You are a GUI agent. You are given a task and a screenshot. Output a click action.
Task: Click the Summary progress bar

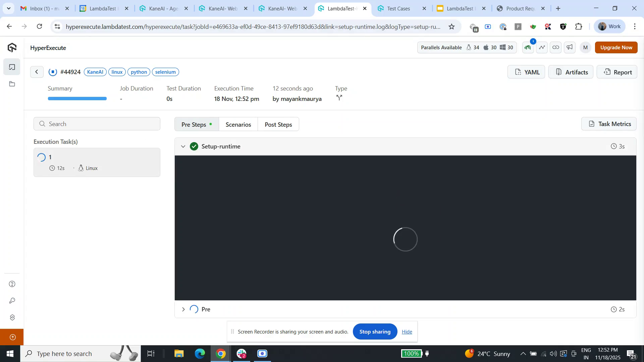click(77, 98)
